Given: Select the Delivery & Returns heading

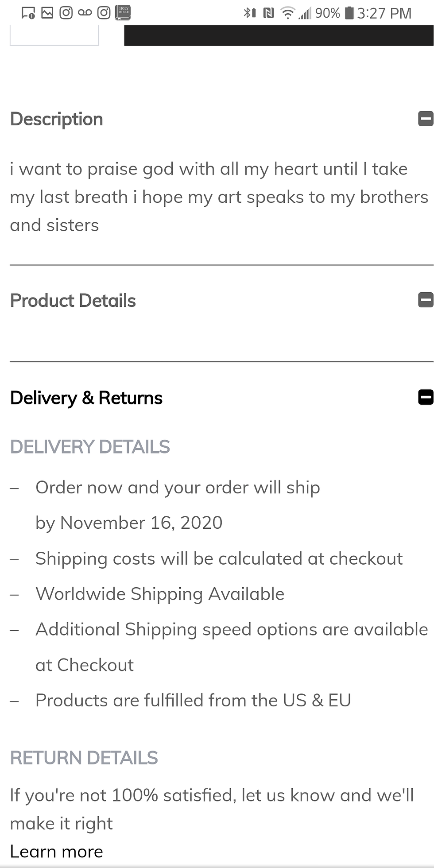Looking at the screenshot, I should click(86, 398).
